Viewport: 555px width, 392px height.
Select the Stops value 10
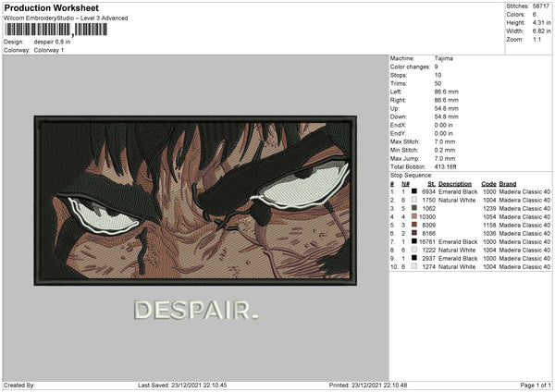(x=438, y=75)
